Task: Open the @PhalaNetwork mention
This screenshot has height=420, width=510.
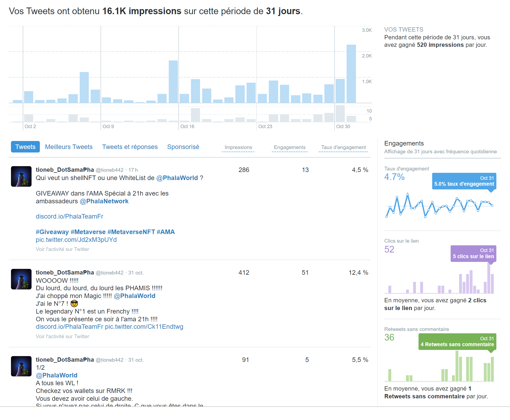Action: click(104, 201)
